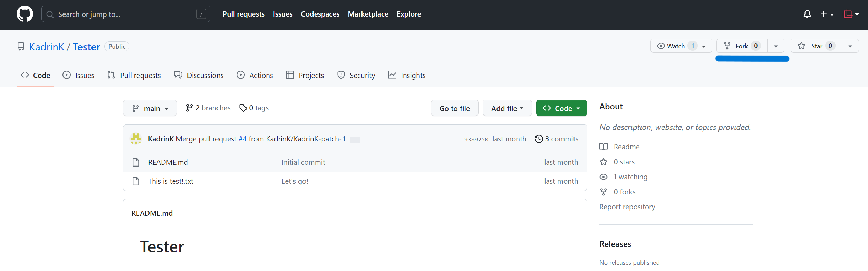The image size is (868, 271).
Task: Open the Initial commit message link
Action: [303, 162]
